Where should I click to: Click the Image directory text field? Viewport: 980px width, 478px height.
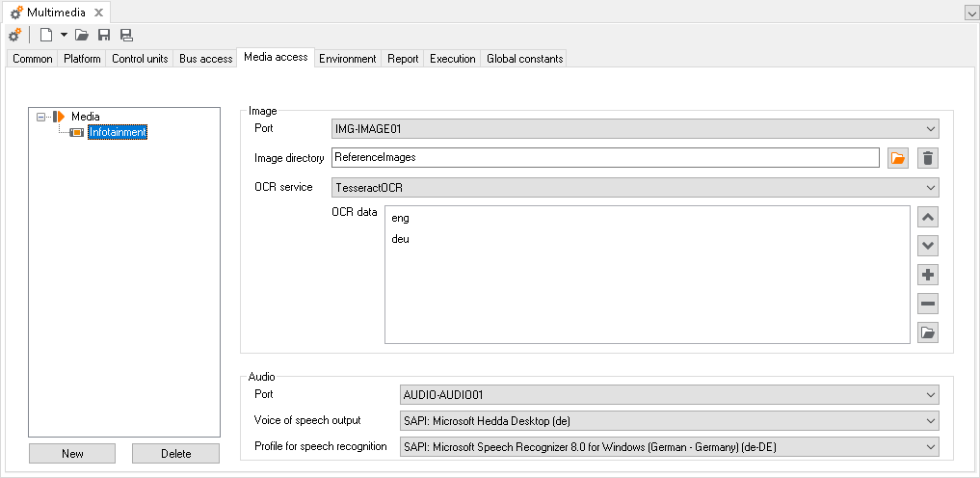605,157
